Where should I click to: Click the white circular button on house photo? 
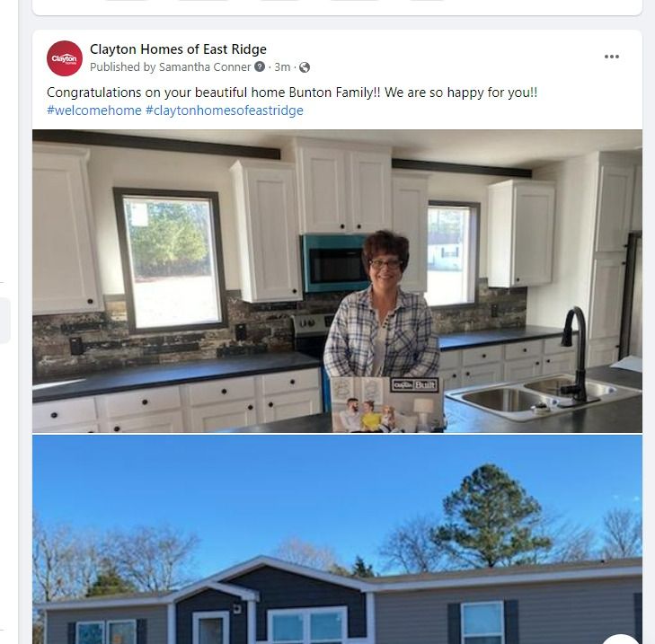pos(620,640)
